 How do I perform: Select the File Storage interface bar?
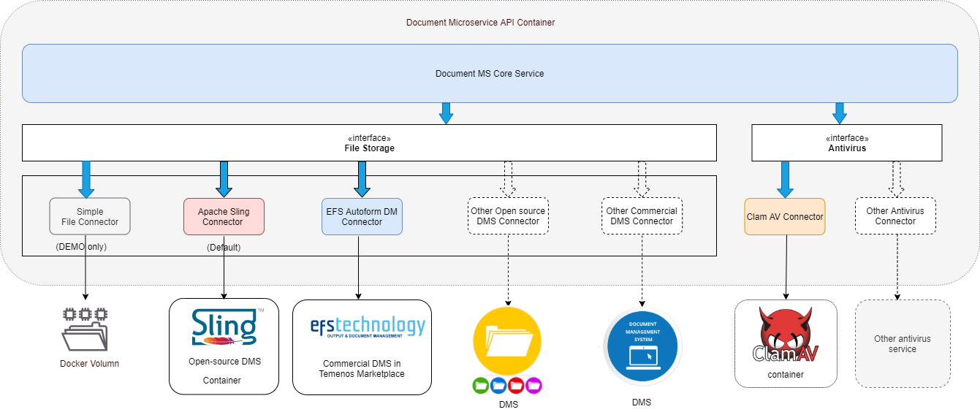pyautogui.click(x=369, y=142)
